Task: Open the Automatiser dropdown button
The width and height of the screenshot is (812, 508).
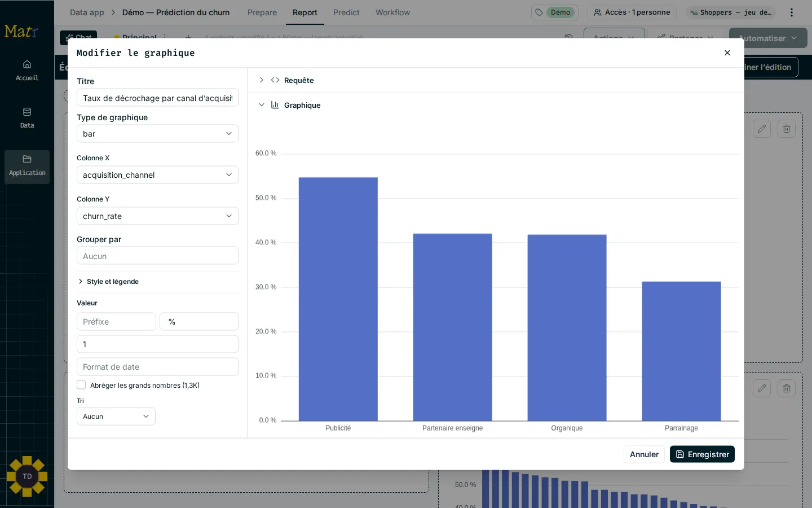Action: click(x=768, y=38)
